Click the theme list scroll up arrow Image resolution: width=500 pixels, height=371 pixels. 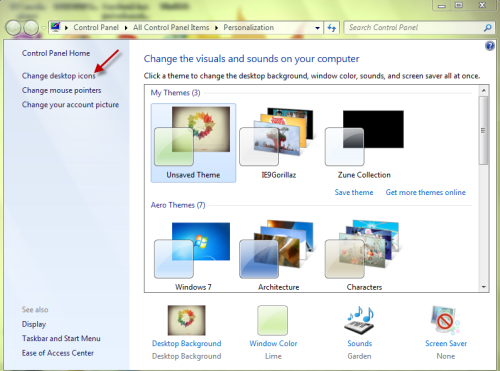(484, 90)
